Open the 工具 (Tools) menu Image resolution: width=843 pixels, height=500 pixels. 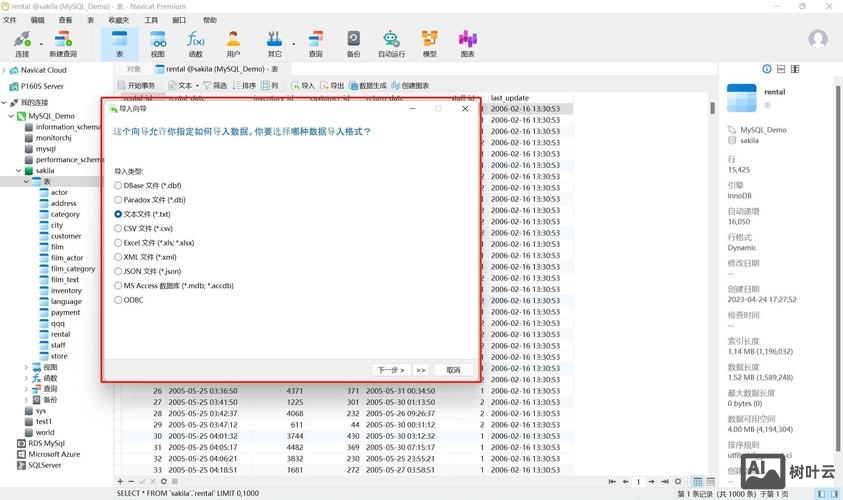coord(151,20)
